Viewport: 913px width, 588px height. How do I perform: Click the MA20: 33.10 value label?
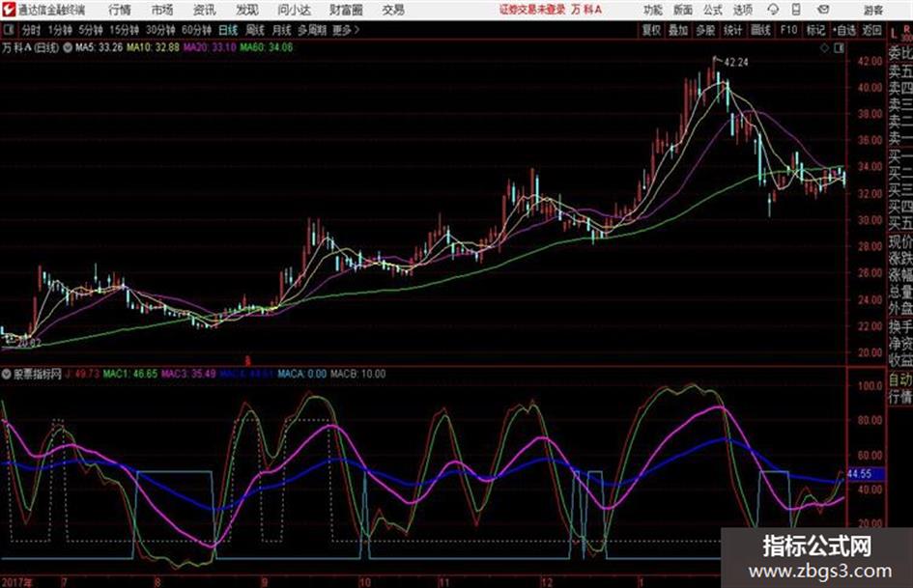pos(210,47)
